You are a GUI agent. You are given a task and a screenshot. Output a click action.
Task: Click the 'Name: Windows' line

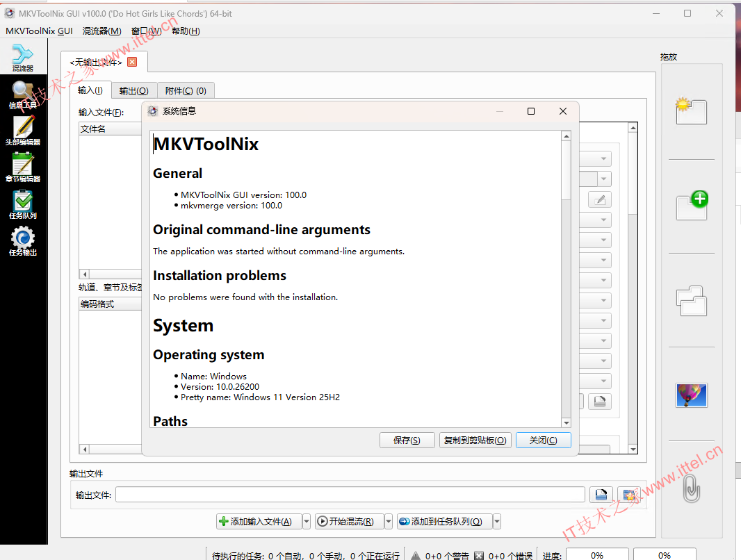coord(213,377)
